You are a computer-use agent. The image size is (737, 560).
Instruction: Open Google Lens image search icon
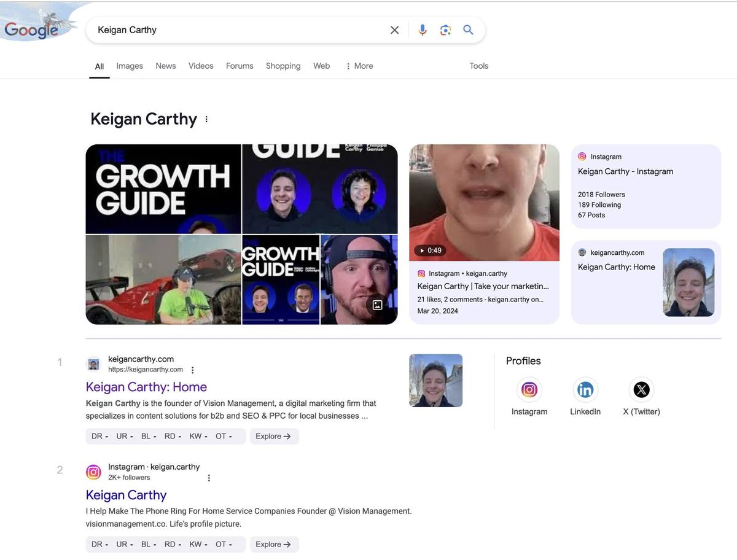445,30
